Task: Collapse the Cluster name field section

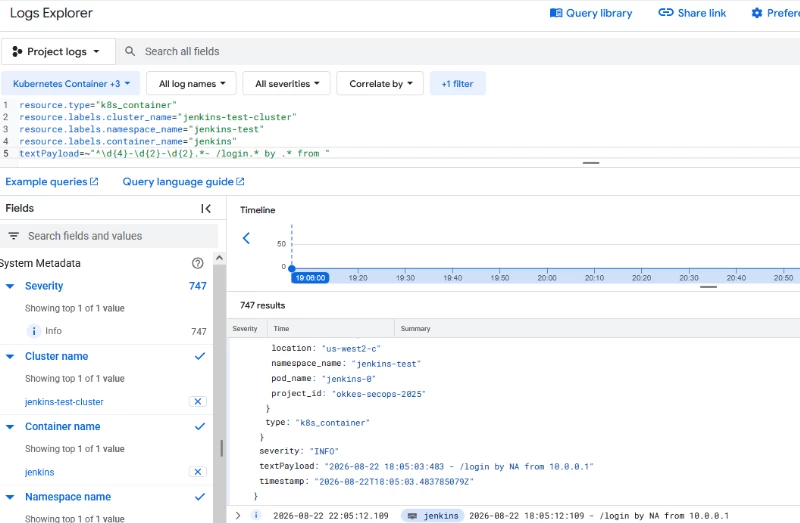Action: pos(10,357)
